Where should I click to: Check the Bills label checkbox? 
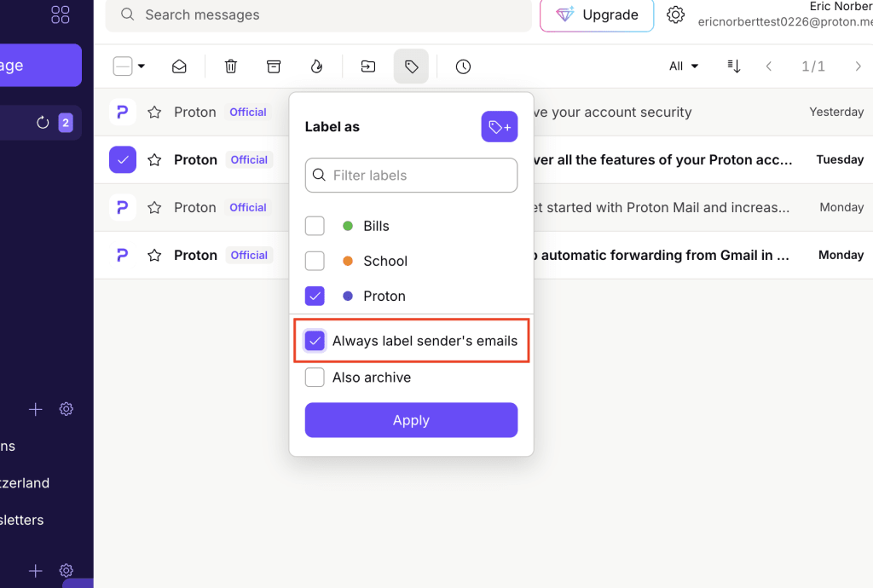[x=315, y=226]
